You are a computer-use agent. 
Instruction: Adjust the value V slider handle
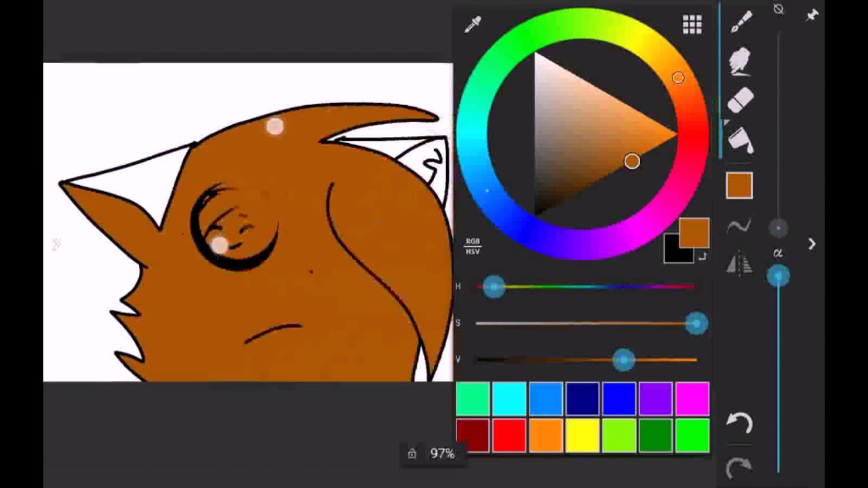[623, 360]
